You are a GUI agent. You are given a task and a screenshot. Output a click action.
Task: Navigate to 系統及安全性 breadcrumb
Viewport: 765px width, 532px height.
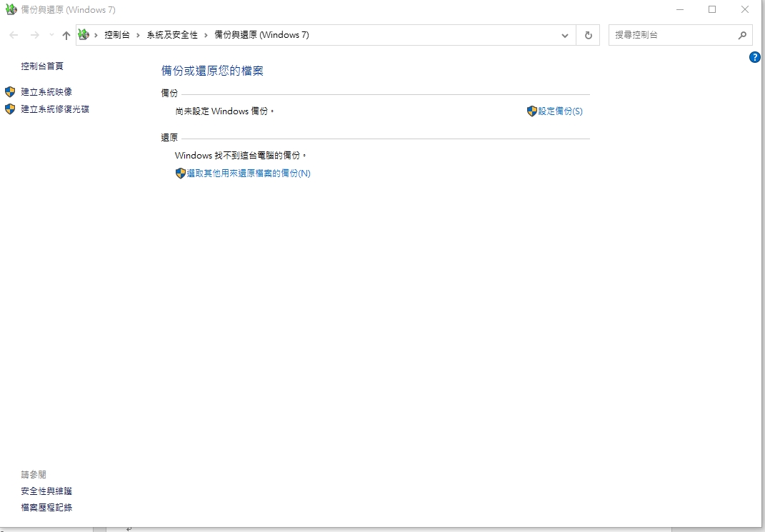[x=172, y=35]
